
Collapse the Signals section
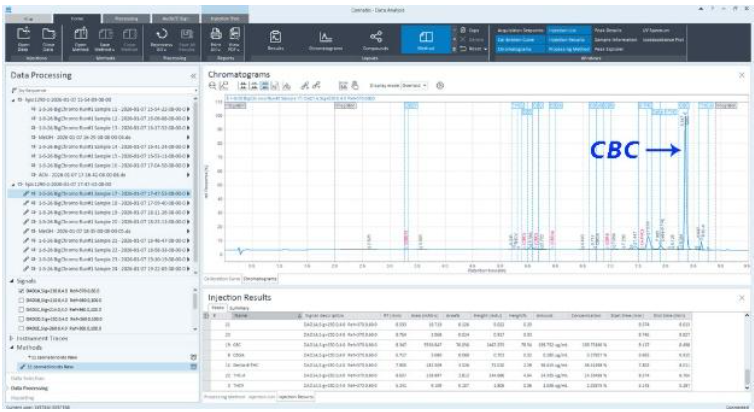click(x=12, y=279)
